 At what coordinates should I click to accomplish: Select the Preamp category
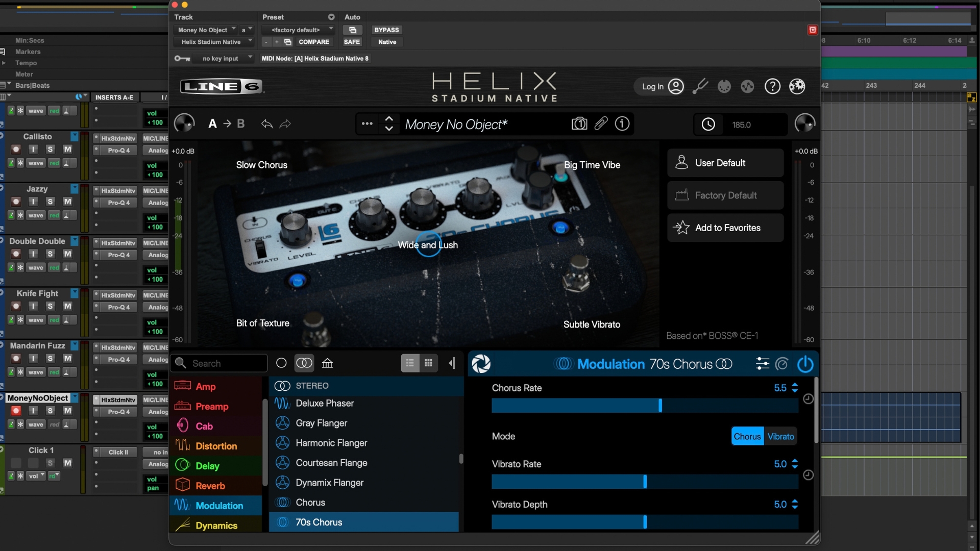(215, 406)
